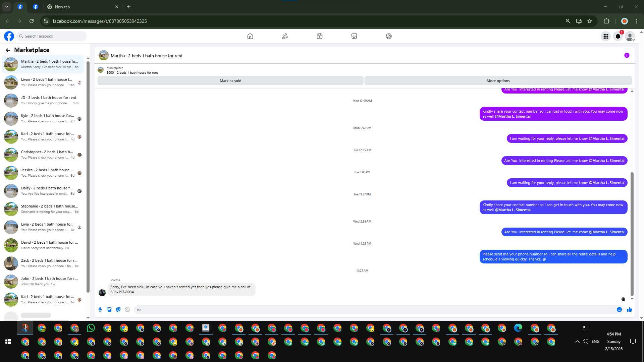Click the conversation list scrollbar
This screenshot has height=362, width=644.
point(88,177)
